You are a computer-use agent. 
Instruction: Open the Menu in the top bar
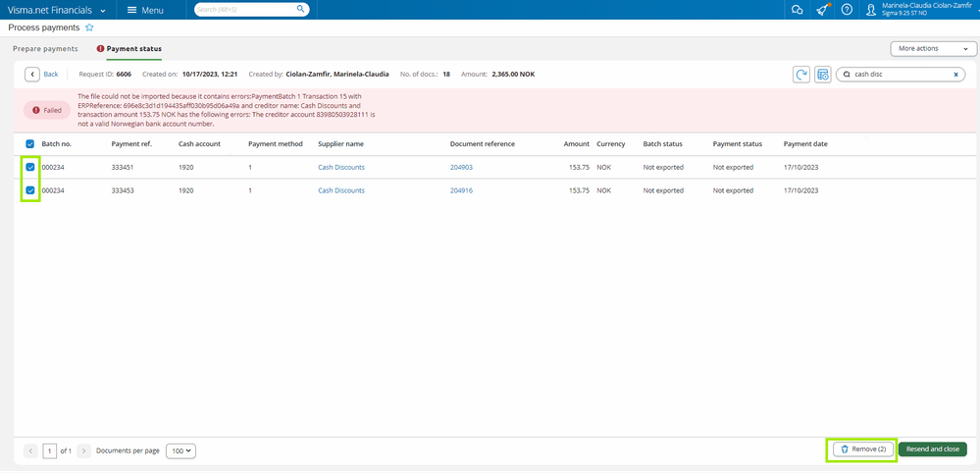point(145,10)
